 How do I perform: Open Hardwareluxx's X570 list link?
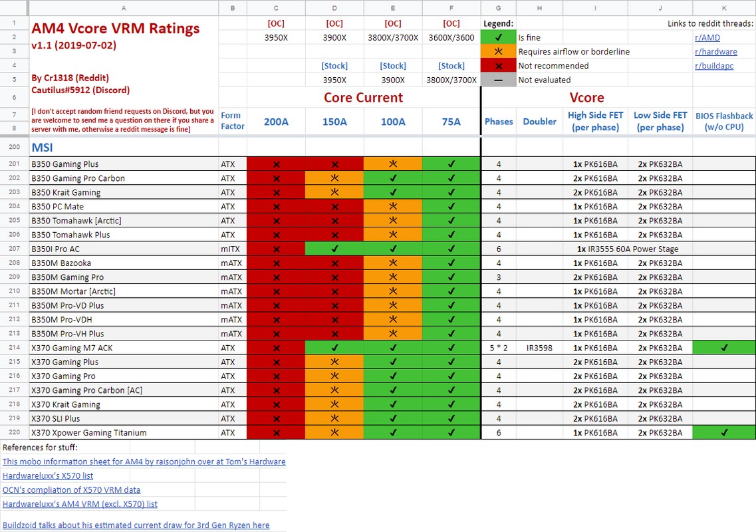pos(48,475)
